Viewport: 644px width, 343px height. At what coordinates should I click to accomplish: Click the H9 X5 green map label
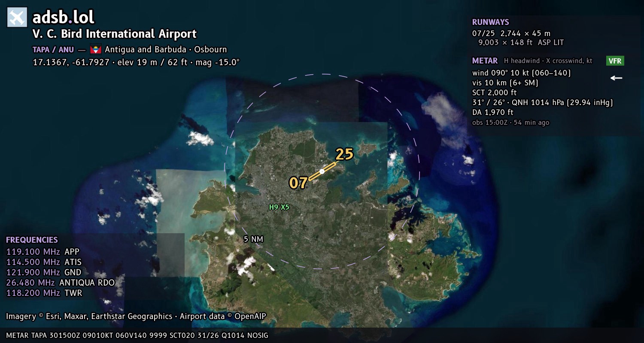pyautogui.click(x=279, y=207)
